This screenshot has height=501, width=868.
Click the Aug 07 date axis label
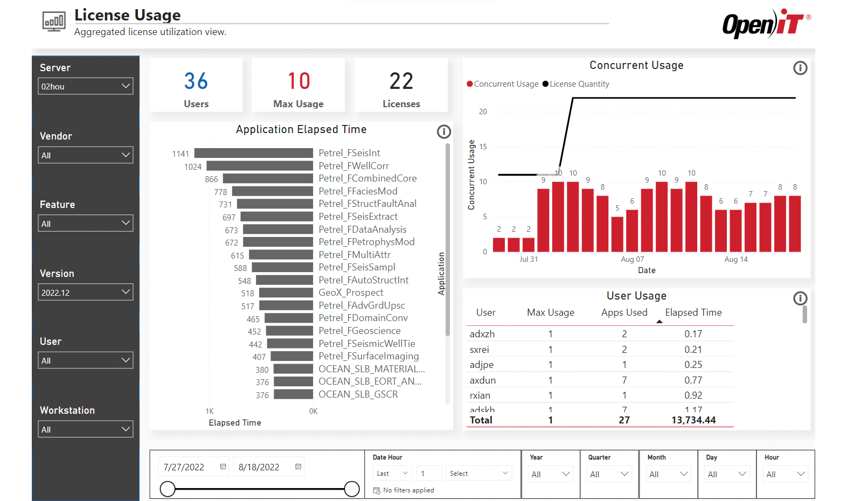pyautogui.click(x=632, y=259)
